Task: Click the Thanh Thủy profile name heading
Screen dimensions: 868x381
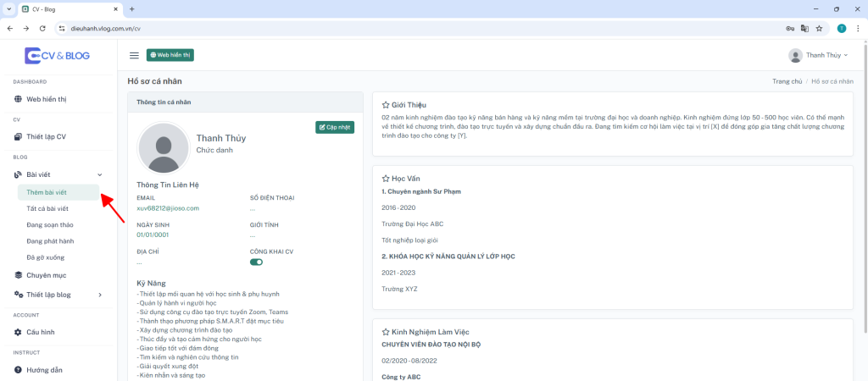Action: [x=221, y=138]
